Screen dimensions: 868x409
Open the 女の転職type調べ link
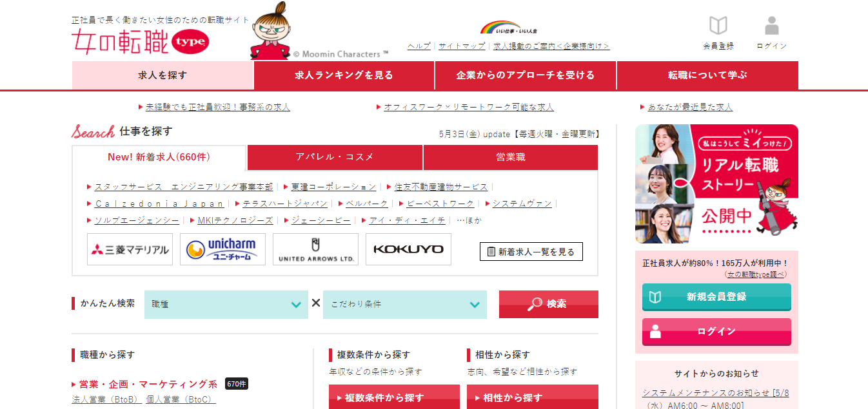756,274
